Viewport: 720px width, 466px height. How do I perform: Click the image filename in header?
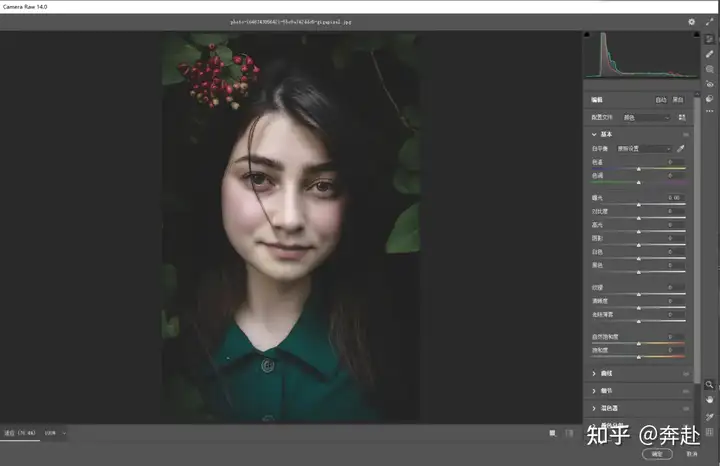[291, 22]
